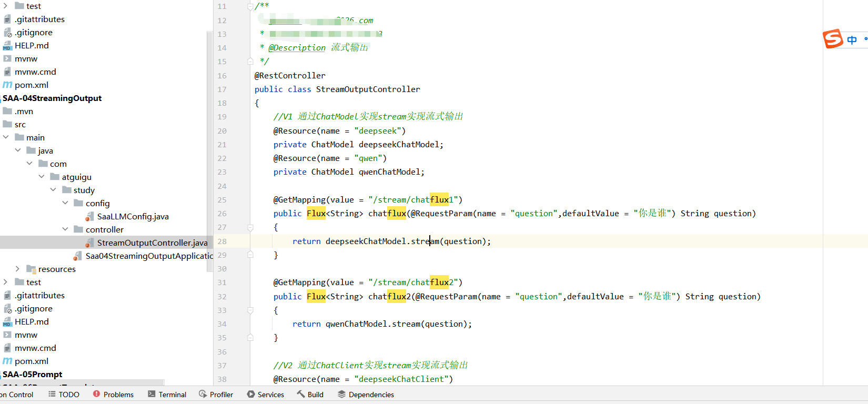
Task: Collapse the config package chevron
Action: tap(65, 203)
